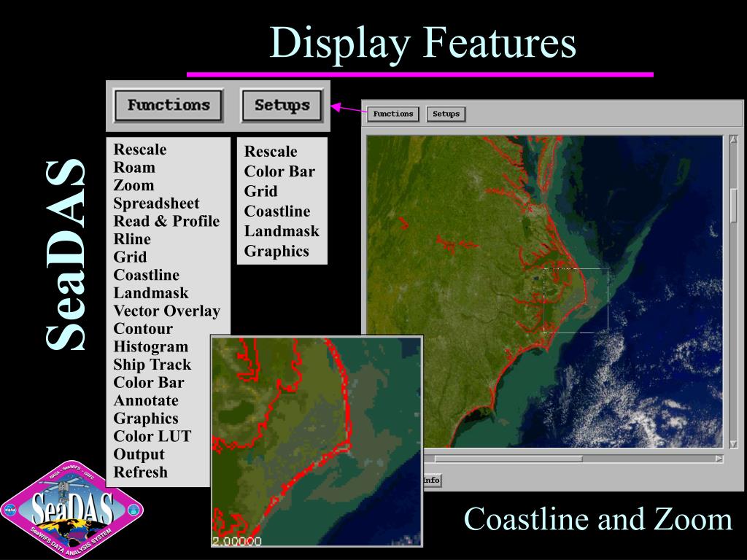This screenshot has width=747, height=560.
Task: Open Graphics in the Setups list
Action: pyautogui.click(x=276, y=252)
